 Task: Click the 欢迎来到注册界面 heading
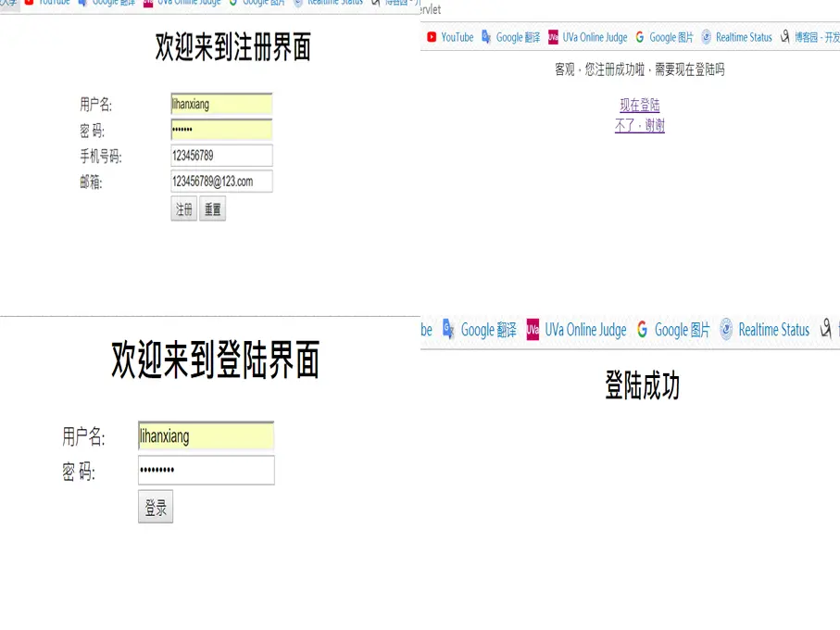tap(233, 47)
